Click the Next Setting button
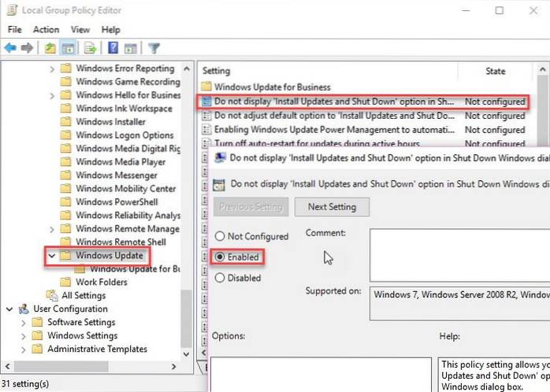 tap(331, 207)
